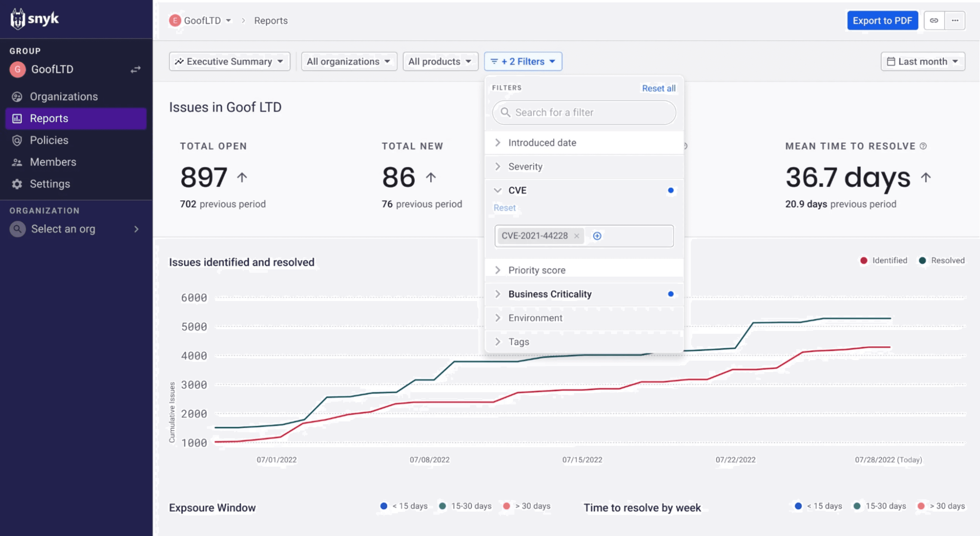The width and height of the screenshot is (980, 536).
Task: Select Reports in the sidebar menu
Action: click(49, 118)
